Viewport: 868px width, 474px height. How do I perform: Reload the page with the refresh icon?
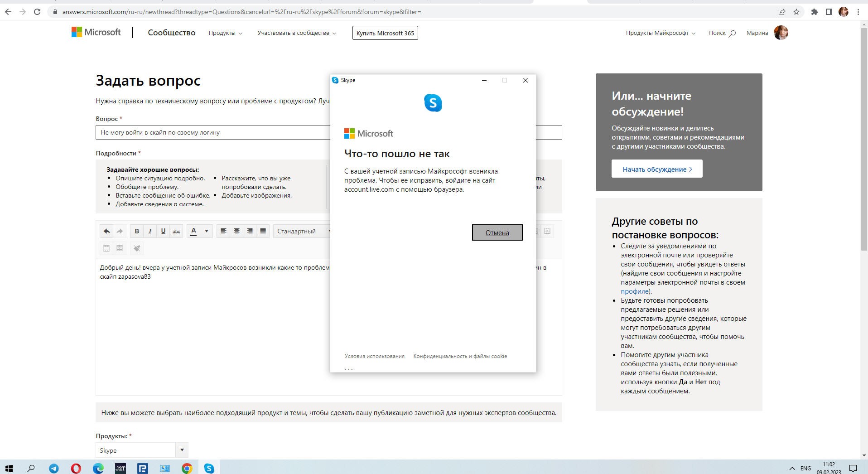(x=37, y=12)
